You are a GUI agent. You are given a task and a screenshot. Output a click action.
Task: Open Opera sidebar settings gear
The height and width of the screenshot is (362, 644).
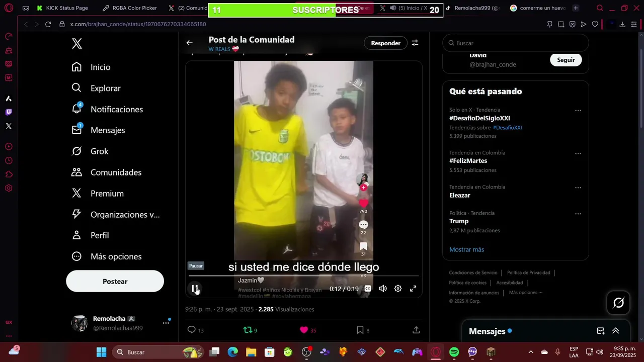coord(9,189)
